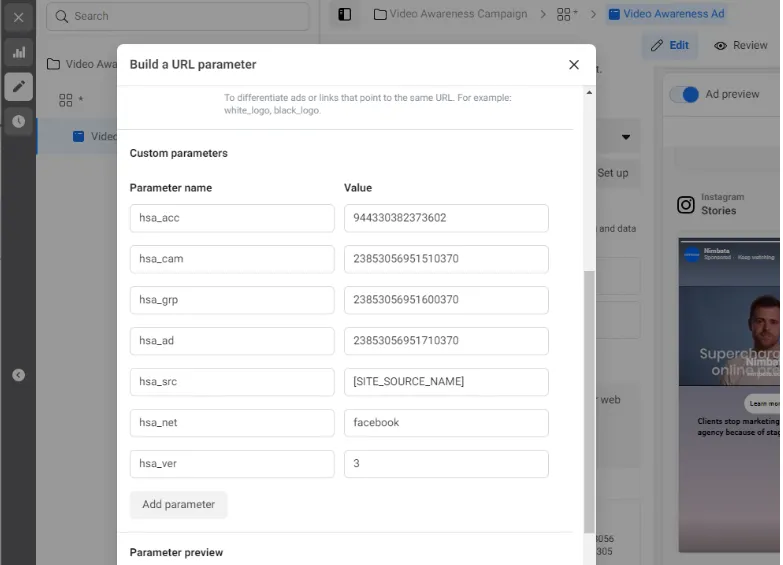Image resolution: width=783 pixels, height=565 pixels.
Task: Click the hsa_cam parameter name field
Action: (x=232, y=259)
